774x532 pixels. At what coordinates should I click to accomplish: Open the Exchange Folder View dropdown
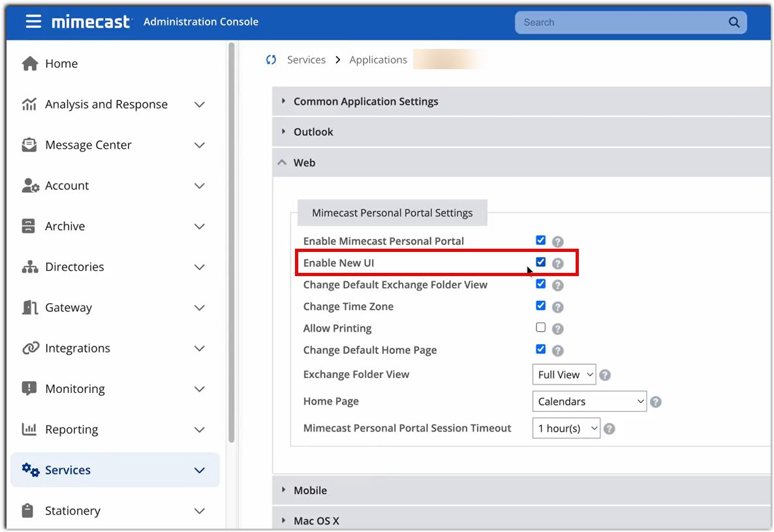tap(564, 375)
